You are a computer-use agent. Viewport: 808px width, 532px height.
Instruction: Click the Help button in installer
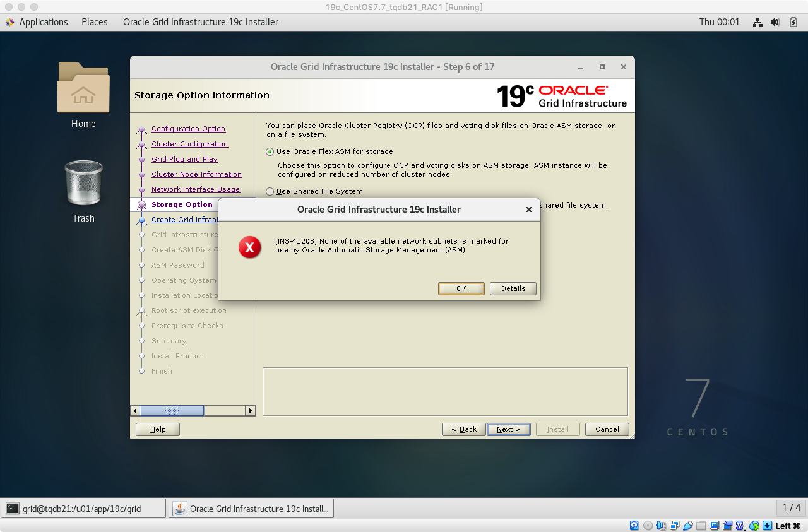tap(158, 429)
